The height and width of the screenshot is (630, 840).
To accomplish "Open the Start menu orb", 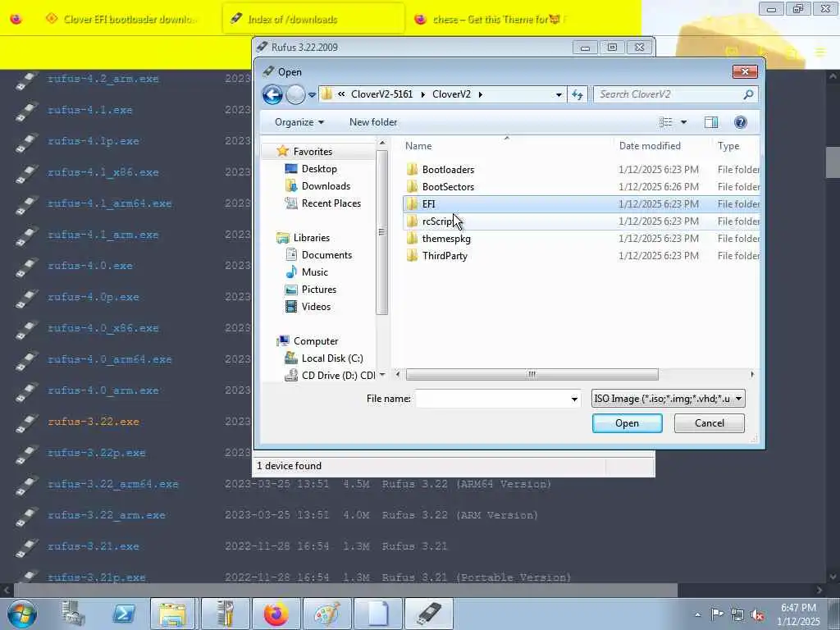I will (22, 614).
